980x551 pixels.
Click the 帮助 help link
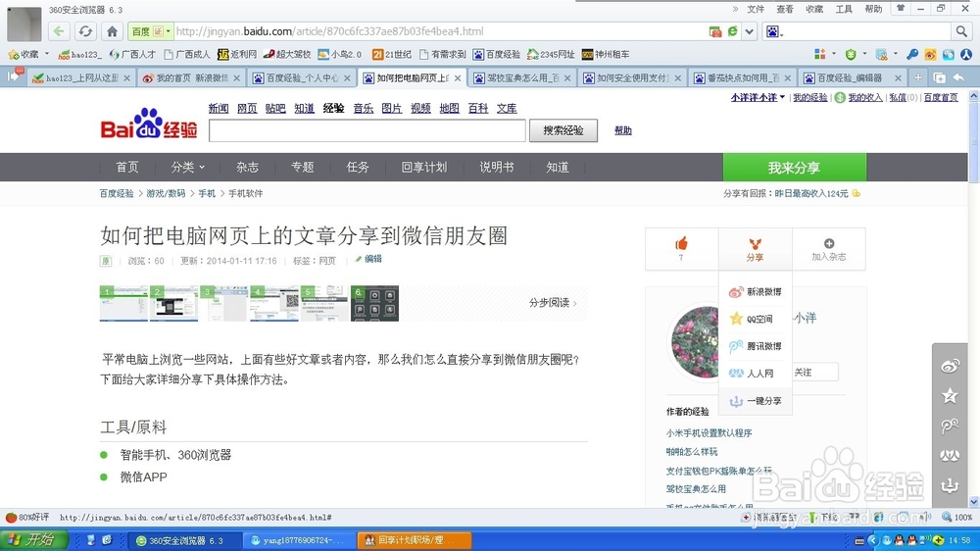622,130
